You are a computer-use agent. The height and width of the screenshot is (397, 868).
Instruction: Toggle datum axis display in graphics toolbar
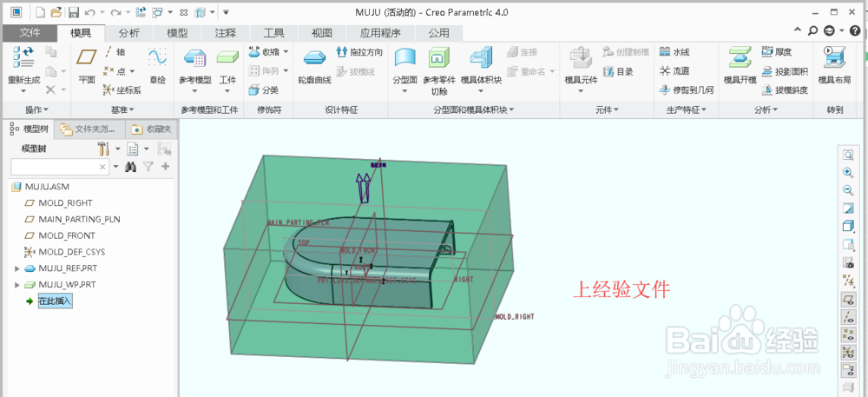pos(847,317)
